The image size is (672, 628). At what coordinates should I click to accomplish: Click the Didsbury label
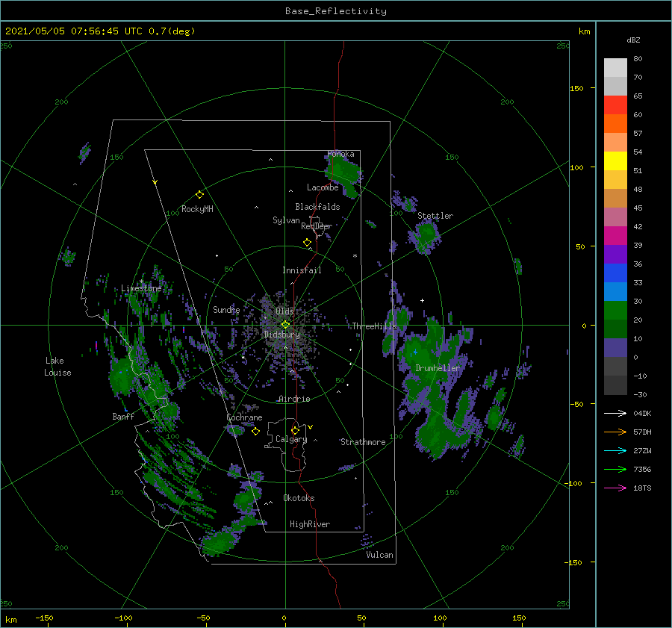(x=282, y=335)
